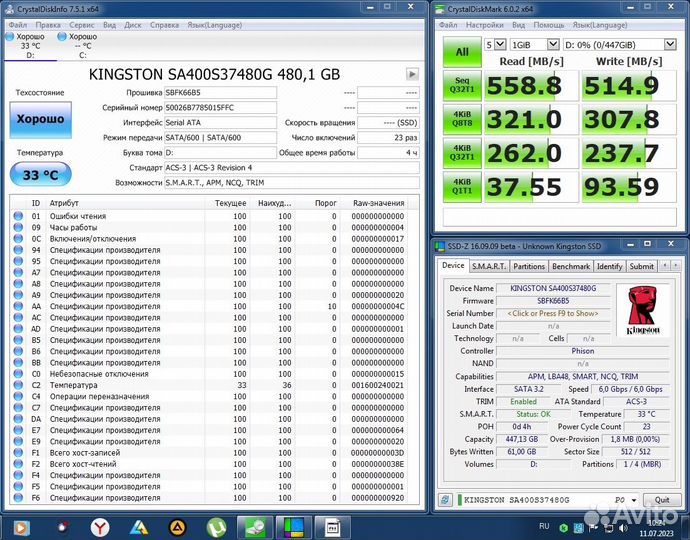The image size is (690, 540).
Task: Switch to the S.M.A.R.T. tab in SSD-Z
Action: [489, 266]
